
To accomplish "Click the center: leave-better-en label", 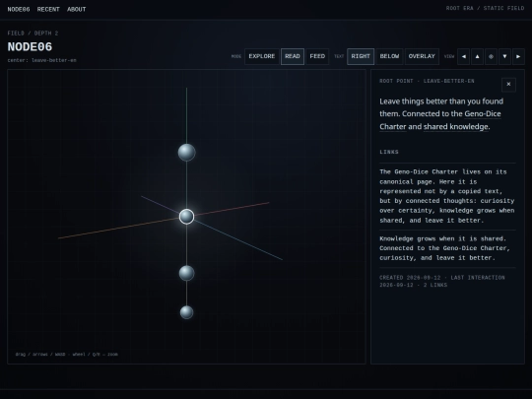I will coord(41,60).
